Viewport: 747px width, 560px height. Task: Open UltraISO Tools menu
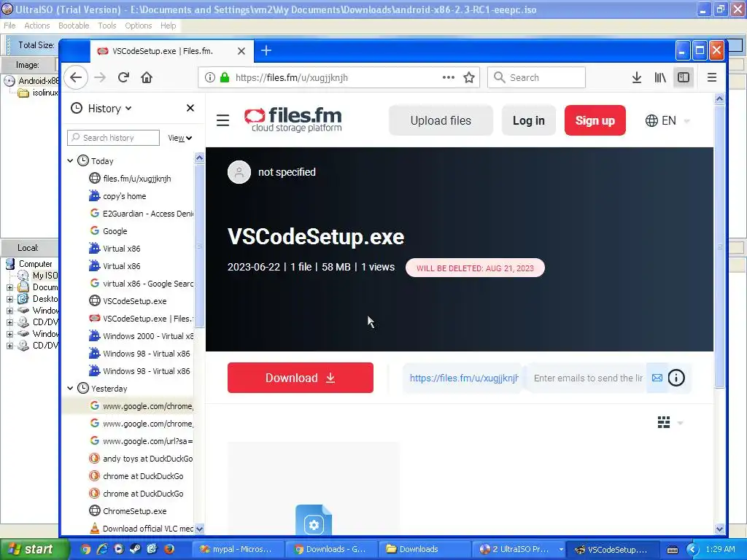click(x=107, y=26)
